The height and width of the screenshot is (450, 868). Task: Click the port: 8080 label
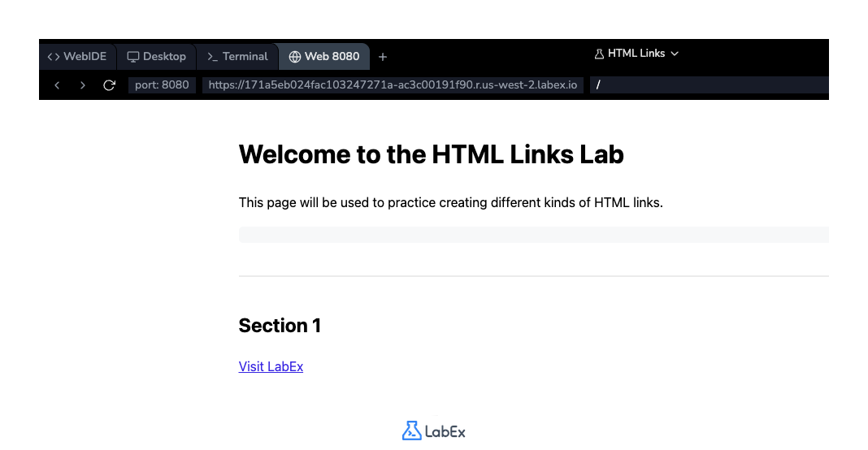162,85
